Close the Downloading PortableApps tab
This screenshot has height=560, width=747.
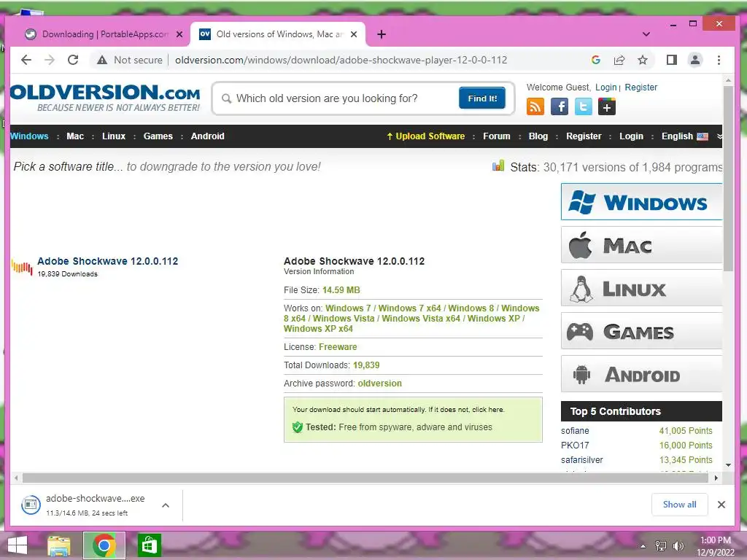[x=179, y=34]
